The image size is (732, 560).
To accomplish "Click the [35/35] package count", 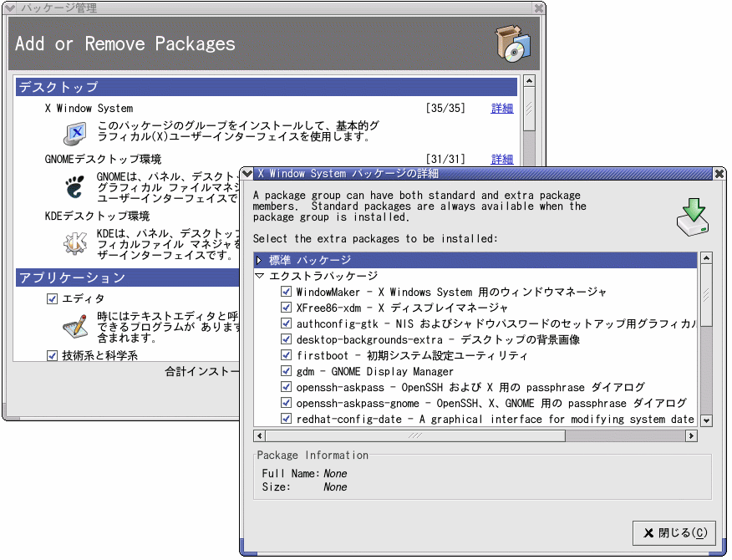I will pyautogui.click(x=445, y=109).
